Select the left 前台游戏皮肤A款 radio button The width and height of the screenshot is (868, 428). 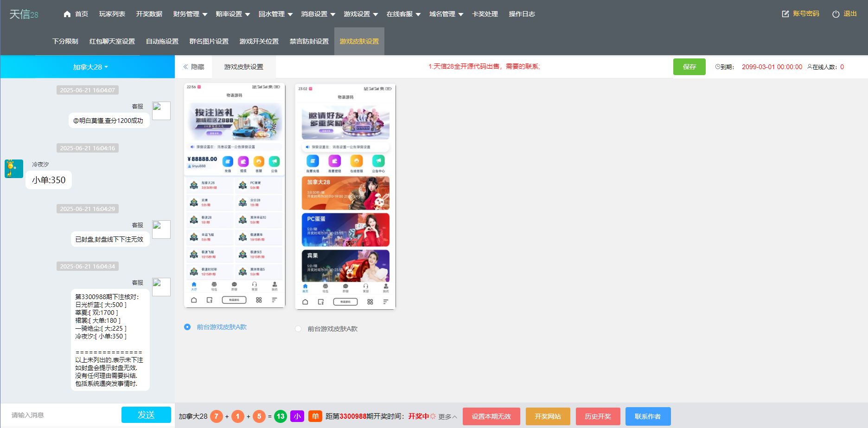pyautogui.click(x=187, y=327)
